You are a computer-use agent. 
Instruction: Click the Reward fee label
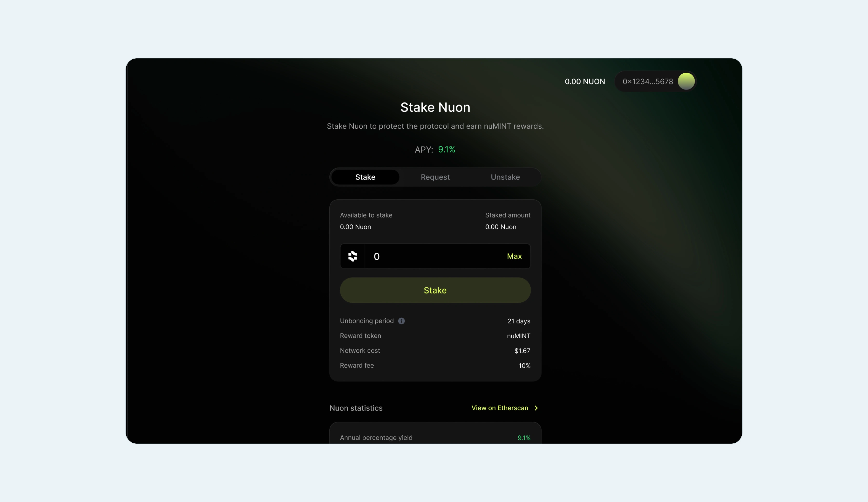[x=357, y=365]
